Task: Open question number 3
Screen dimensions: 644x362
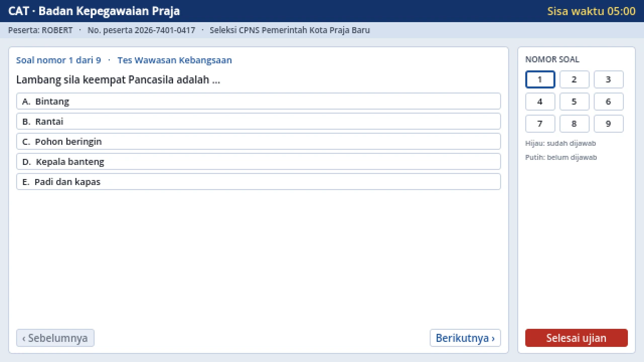Action: pos(609,79)
